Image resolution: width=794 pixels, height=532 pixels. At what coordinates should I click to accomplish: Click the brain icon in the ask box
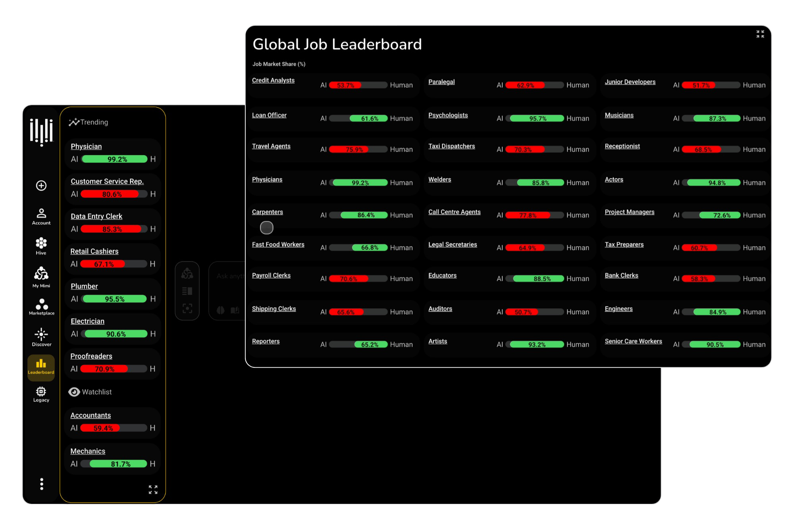click(x=221, y=310)
